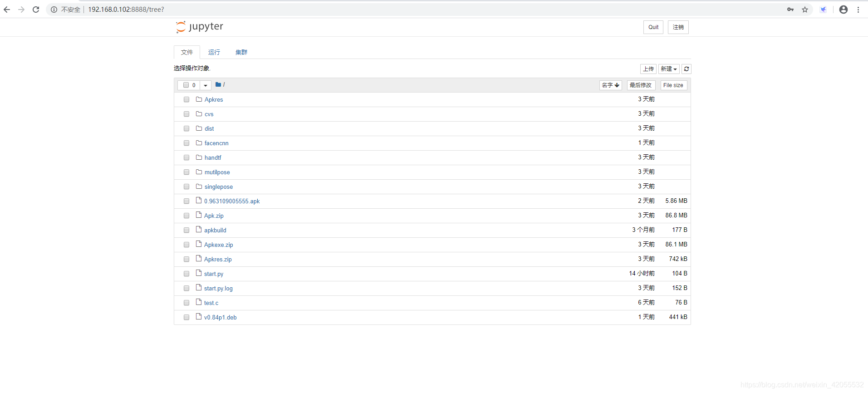Click folder icon next to mutilpose

[199, 172]
